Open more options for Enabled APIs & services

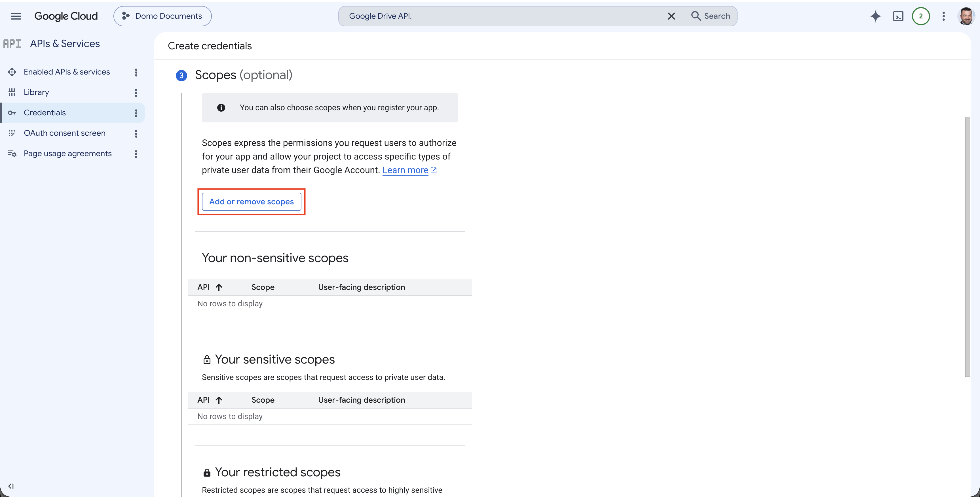tap(136, 72)
